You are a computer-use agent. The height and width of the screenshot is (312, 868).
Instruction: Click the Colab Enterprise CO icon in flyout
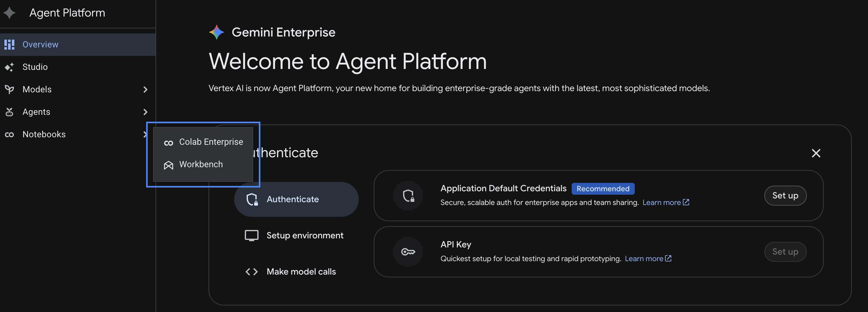(x=169, y=143)
